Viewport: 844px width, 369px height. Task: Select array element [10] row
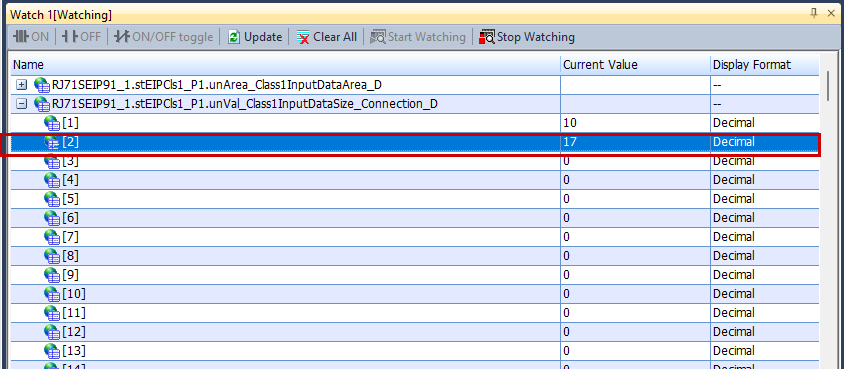point(415,294)
